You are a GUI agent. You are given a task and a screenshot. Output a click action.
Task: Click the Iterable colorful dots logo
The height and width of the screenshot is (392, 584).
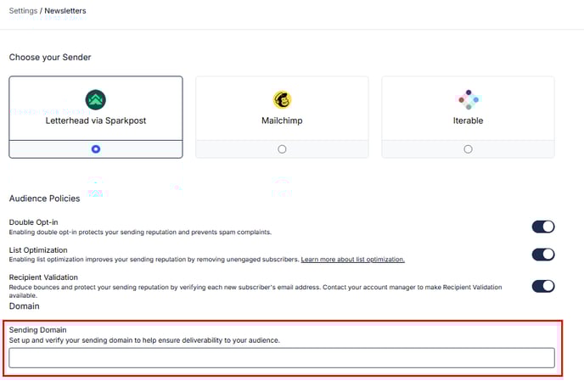[468, 100]
